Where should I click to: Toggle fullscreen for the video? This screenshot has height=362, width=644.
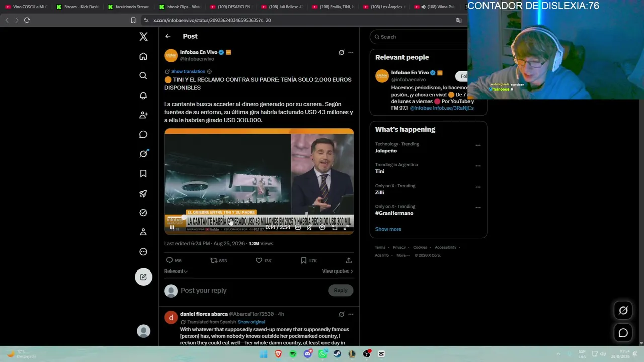[x=345, y=228]
